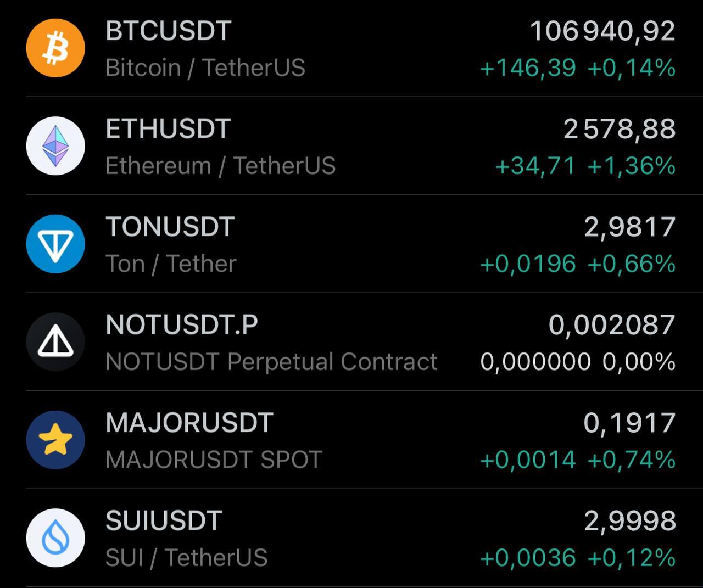Select the NOTUSDT.P ticker label
Screen dimensions: 703x588
pyautogui.click(x=182, y=324)
